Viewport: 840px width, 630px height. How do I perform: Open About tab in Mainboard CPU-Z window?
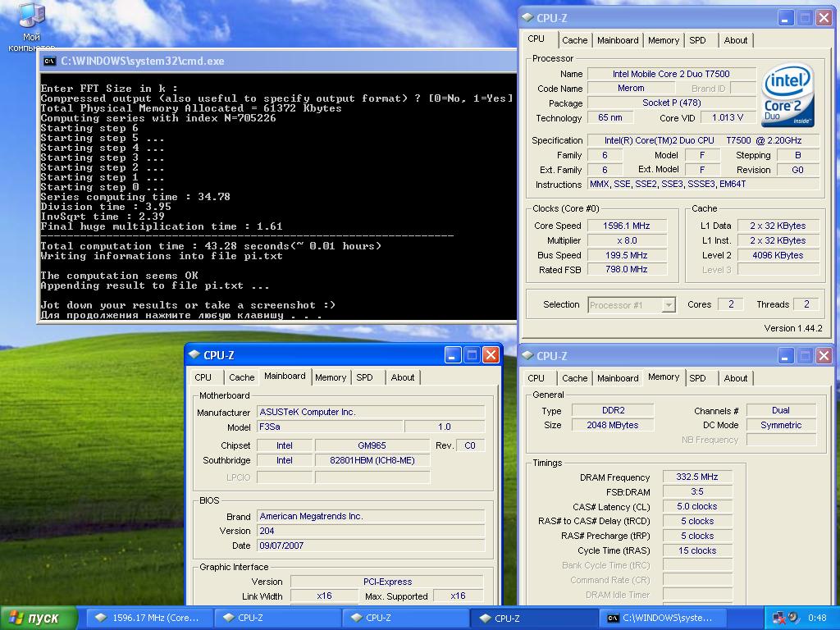[x=402, y=377]
